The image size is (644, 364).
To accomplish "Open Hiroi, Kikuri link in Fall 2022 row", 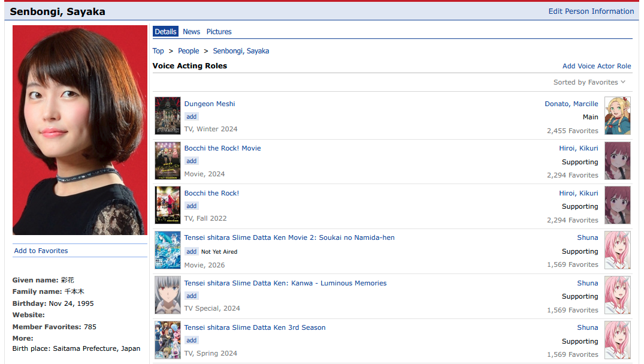I will (578, 193).
